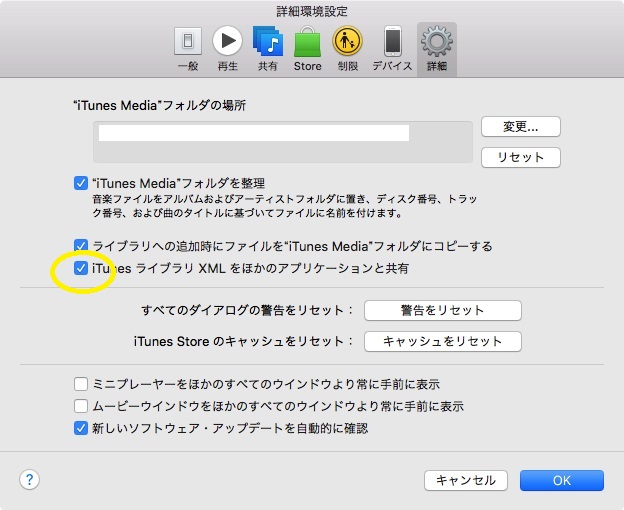Click the 音楽ファイルをアルバム description text
The image size is (624, 510).
(285, 206)
